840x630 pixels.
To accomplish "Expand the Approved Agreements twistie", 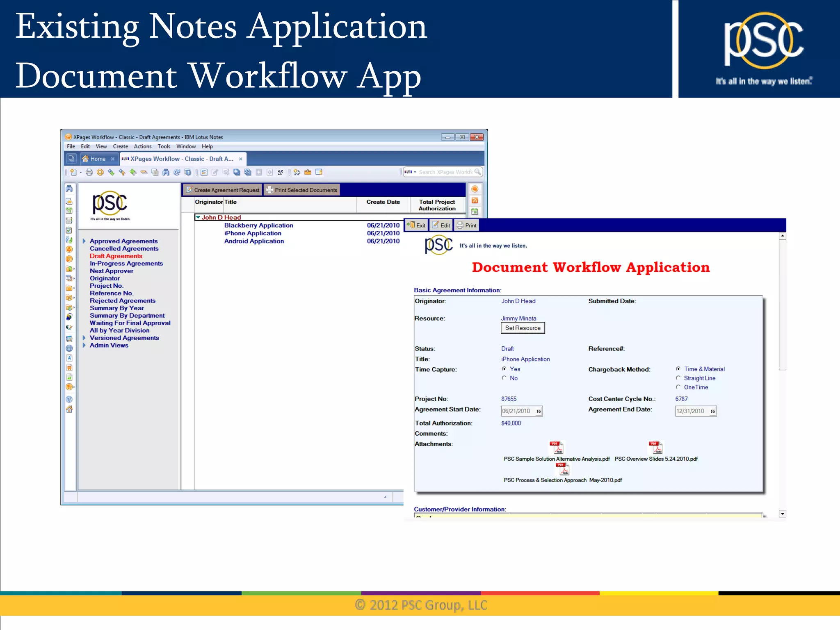I will point(84,241).
